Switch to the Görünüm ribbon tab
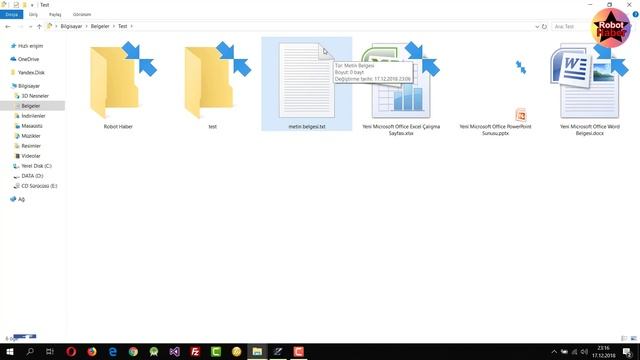This screenshot has width=640, height=360. 82,14
